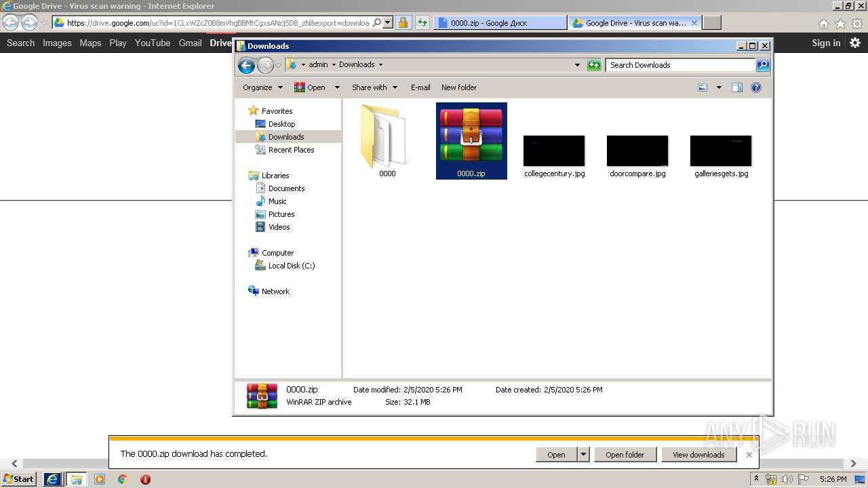This screenshot has width=868, height=488.
Task: Open Documents library
Action: 286,188
